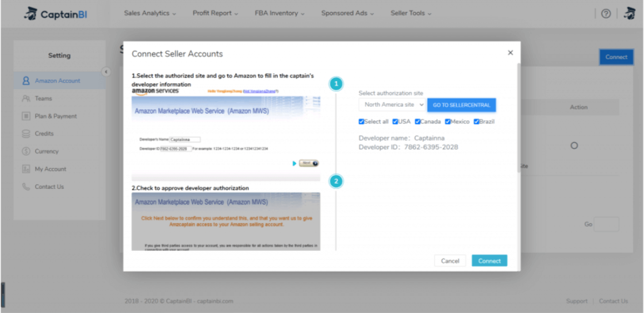Click the Go page number input
The image size is (644, 313).
point(607,225)
